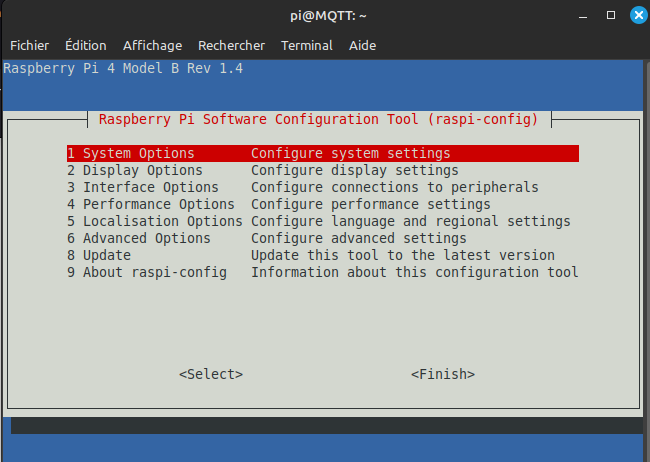
Task: Open the Aide menu
Action: point(362,45)
